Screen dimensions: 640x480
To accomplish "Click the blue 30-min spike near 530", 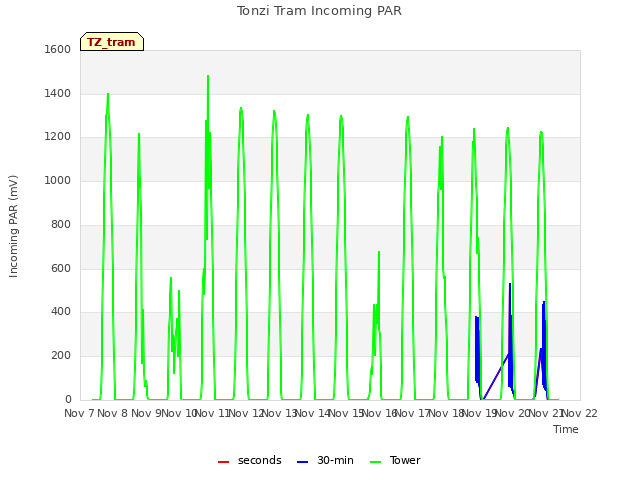I will click(x=510, y=285).
